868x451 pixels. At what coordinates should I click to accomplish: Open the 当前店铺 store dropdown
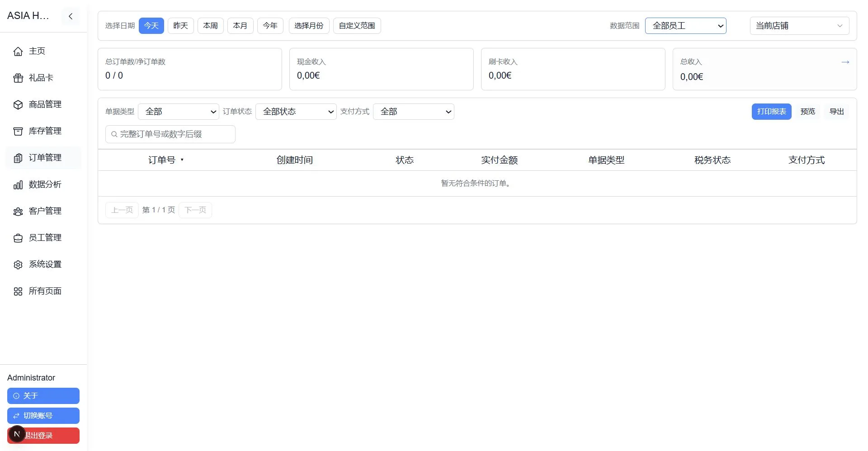800,26
